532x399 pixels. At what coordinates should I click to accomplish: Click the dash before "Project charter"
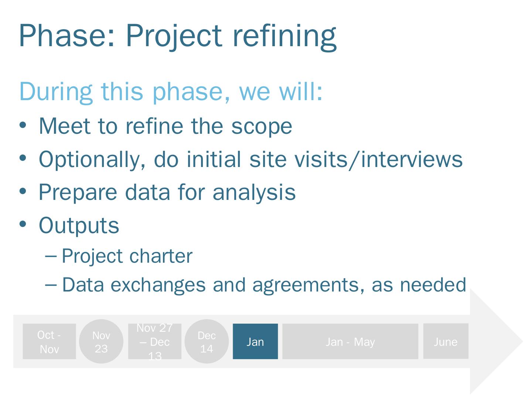pos(50,256)
